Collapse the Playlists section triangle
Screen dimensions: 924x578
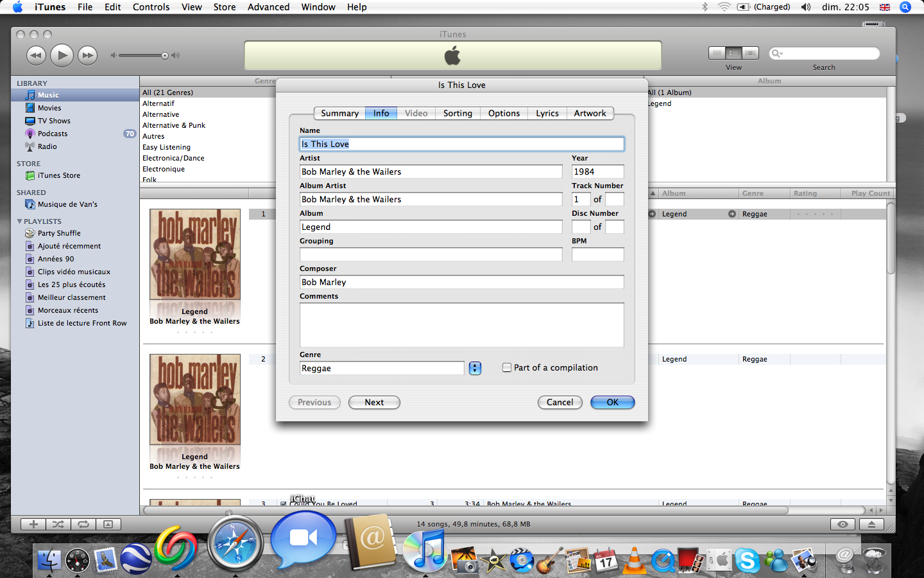coord(19,222)
